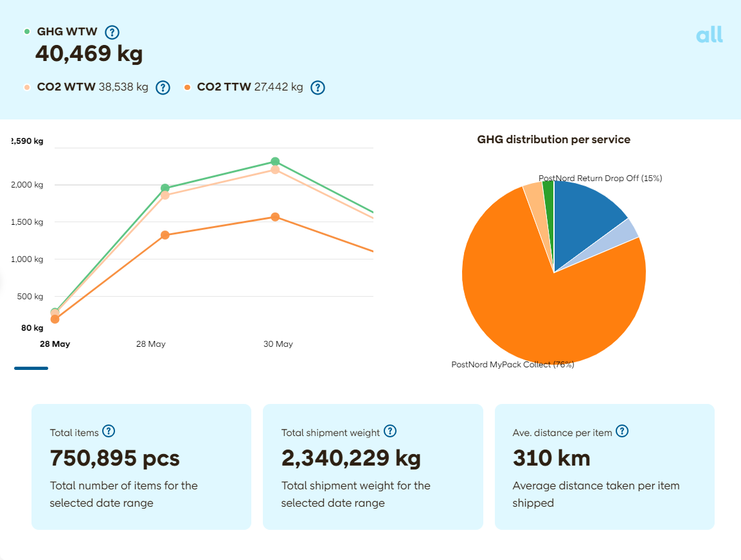This screenshot has width=741, height=560.
Task: Click the blue horizontal scrollbar below the chart
Action: [31, 368]
